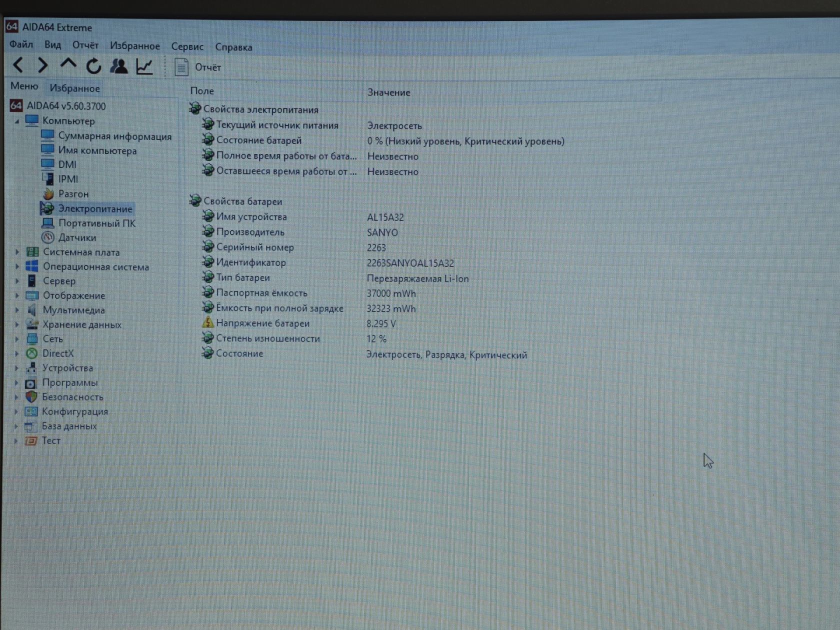Viewport: 840px width, 630px height.
Task: Expand the Операционная система node
Action: 17,266
